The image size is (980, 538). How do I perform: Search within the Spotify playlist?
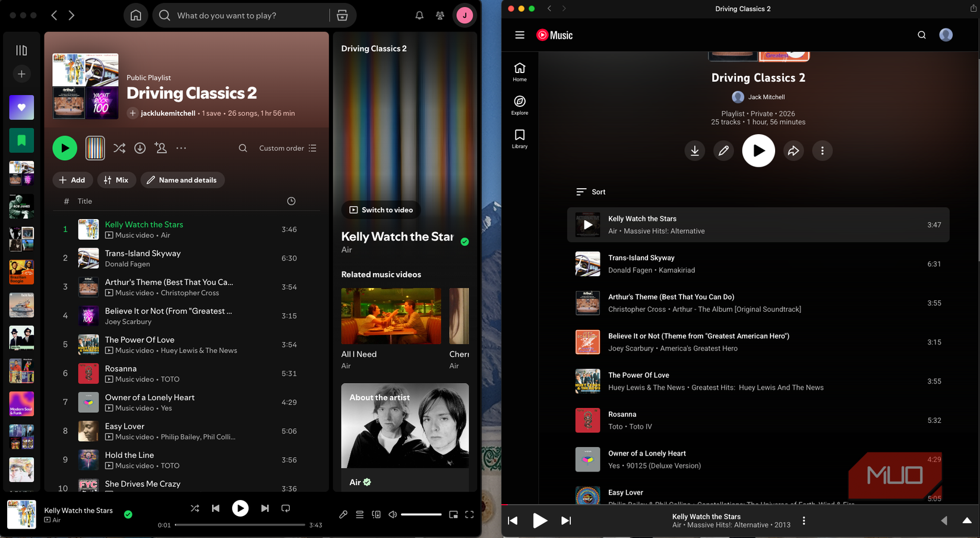tap(243, 148)
